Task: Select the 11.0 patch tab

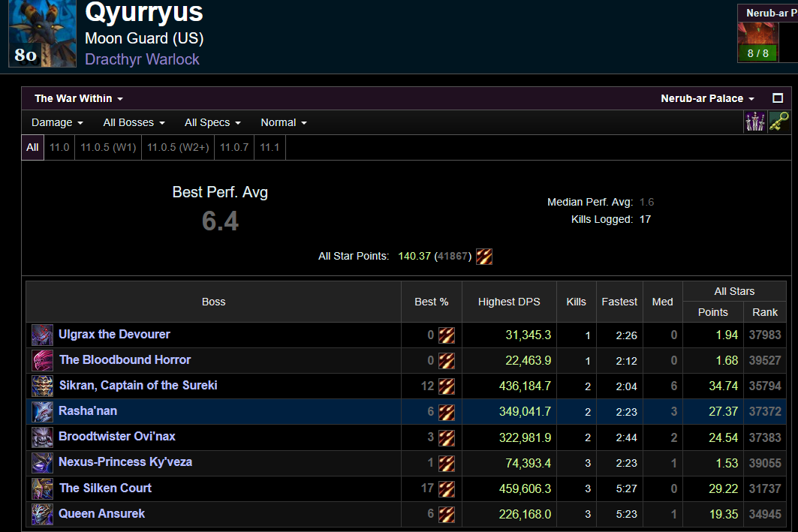Action: coord(59,148)
